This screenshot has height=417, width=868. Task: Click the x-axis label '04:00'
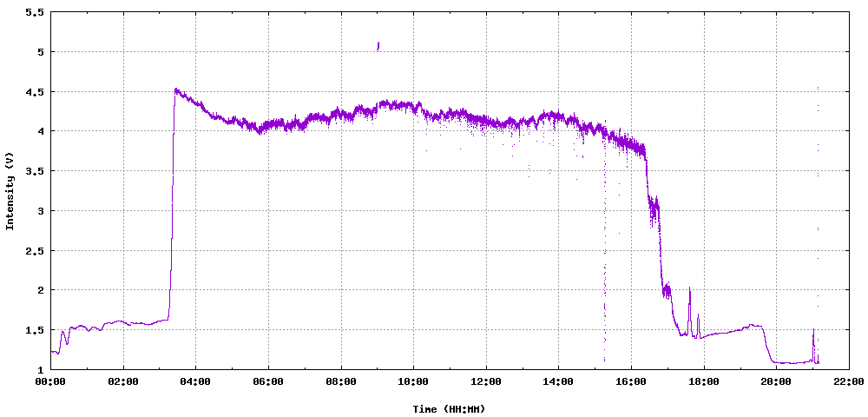(196, 381)
